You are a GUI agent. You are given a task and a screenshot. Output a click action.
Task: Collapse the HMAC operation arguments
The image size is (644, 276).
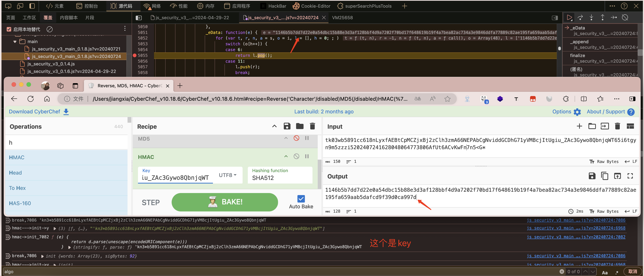(x=286, y=156)
